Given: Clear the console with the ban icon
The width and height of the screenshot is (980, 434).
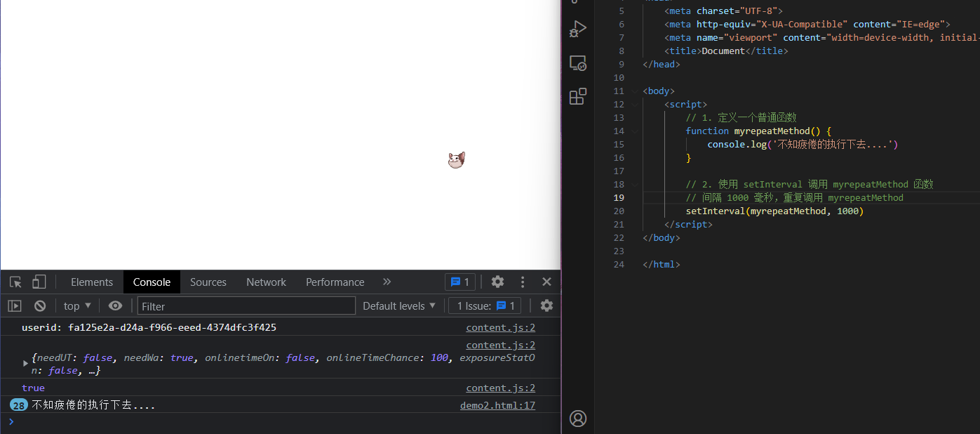Looking at the screenshot, I should [40, 306].
